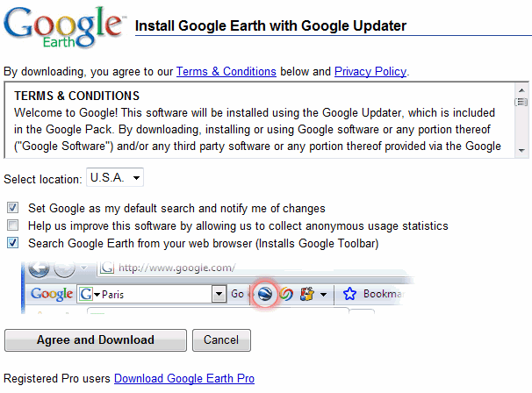Uncheck Search Google Earth from your browser

tap(12, 243)
